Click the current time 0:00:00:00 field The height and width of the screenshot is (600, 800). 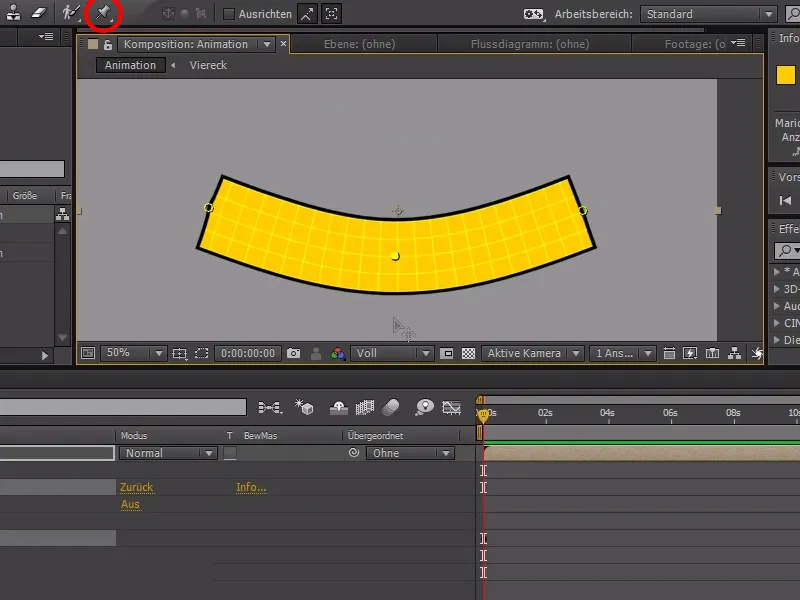click(248, 353)
